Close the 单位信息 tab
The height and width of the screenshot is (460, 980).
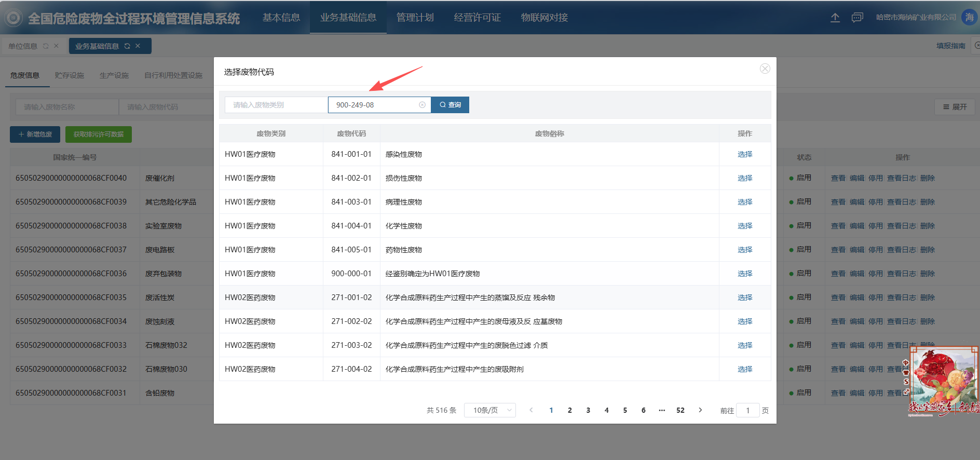(x=56, y=46)
